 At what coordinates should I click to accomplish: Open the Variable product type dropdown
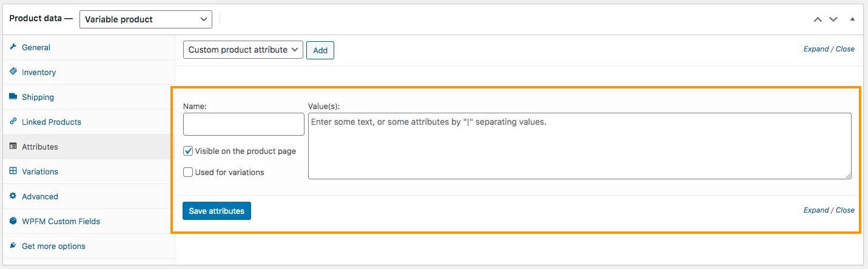(x=146, y=19)
